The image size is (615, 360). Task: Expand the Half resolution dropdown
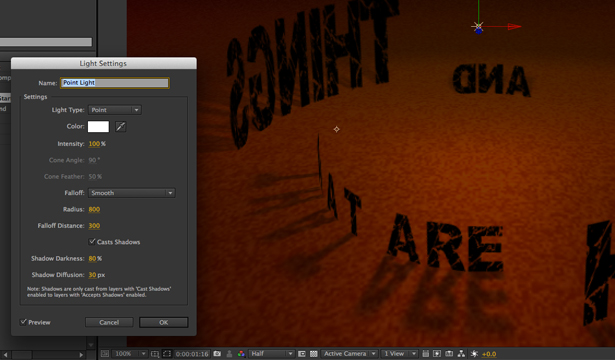coord(271,354)
